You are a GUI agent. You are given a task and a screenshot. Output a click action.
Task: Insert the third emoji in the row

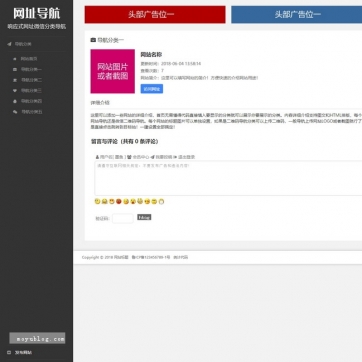112,201
